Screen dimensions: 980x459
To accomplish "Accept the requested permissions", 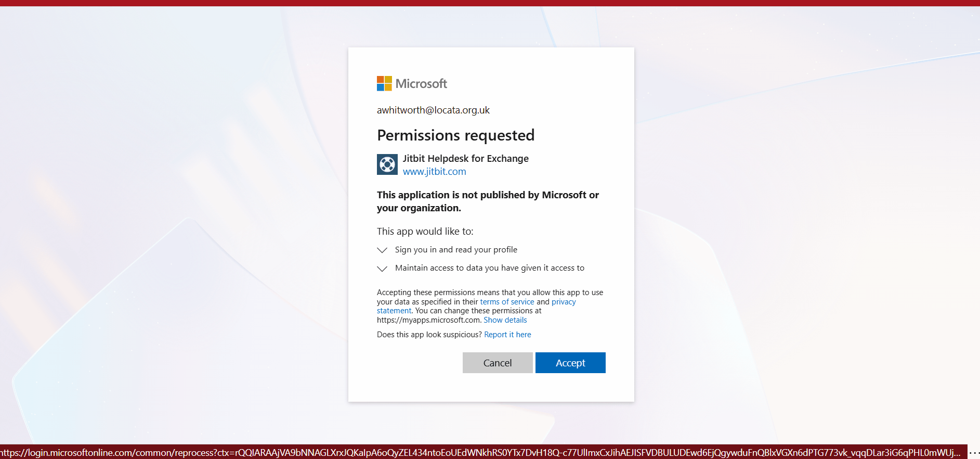I will click(570, 363).
